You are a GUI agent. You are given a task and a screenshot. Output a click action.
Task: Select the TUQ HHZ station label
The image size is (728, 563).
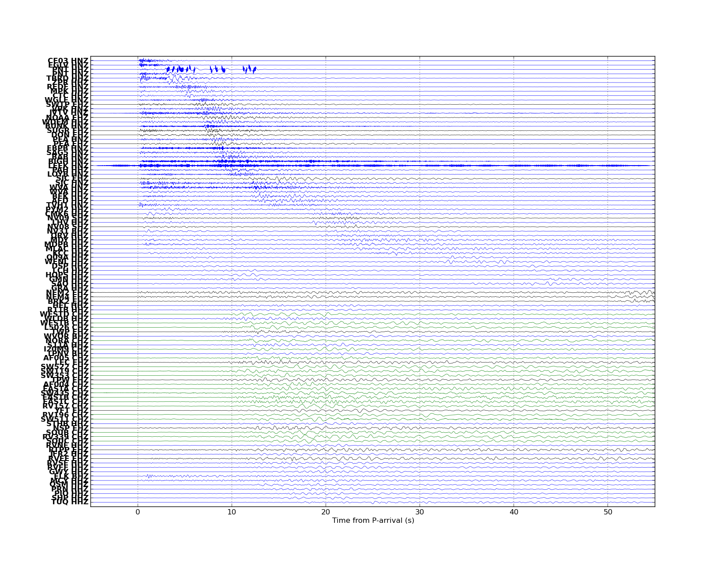coord(70,502)
